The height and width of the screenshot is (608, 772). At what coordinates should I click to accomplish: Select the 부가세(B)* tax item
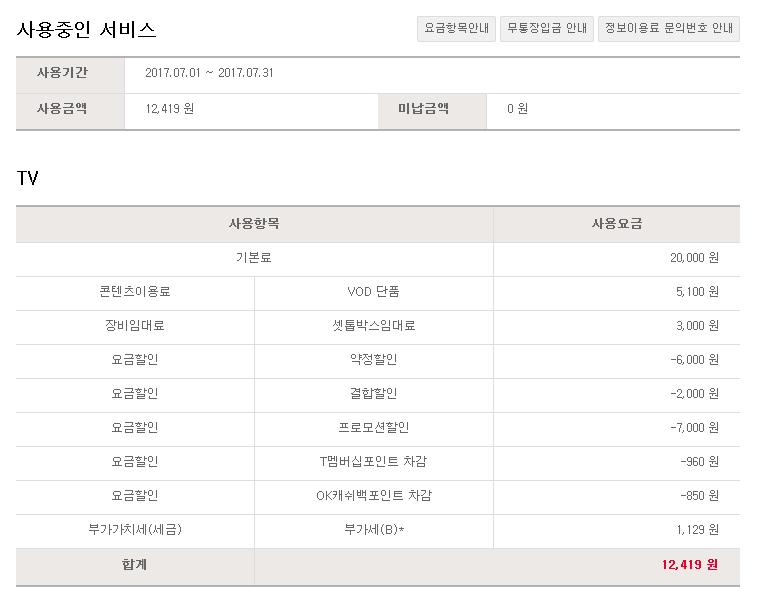tap(373, 530)
